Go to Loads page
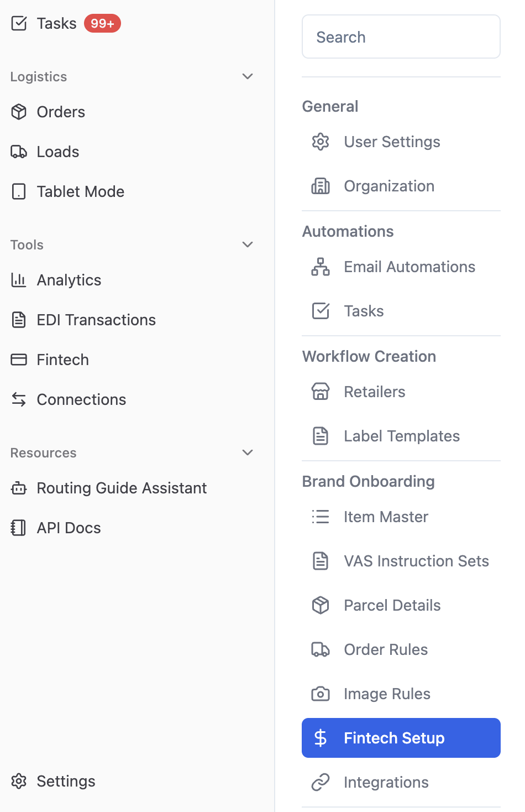Screen dimensions: 525x812 (58, 152)
